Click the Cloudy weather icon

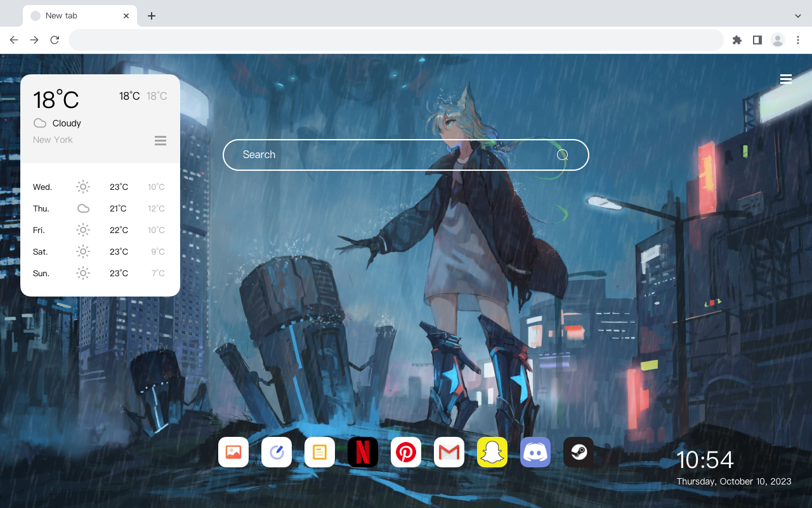coord(40,123)
